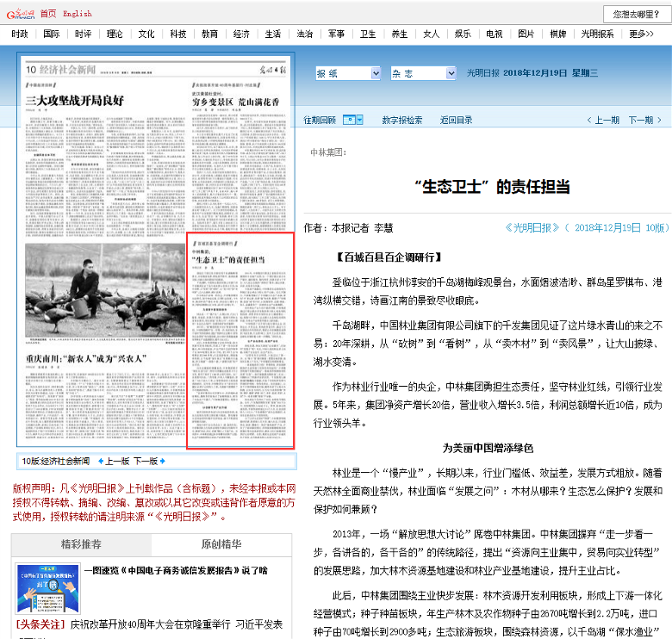Click the subheading 为美丽中国增添绿色
This screenshot has width=672, height=639.
pyautogui.click(x=488, y=449)
